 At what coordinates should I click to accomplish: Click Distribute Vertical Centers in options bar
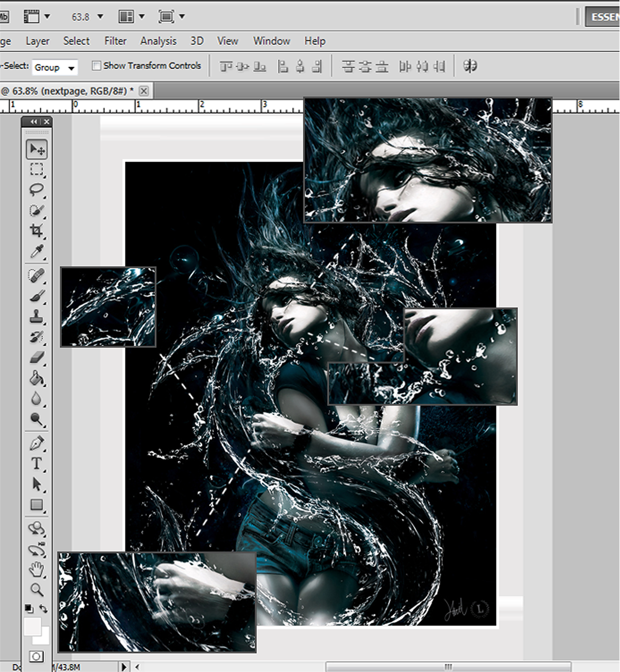pos(365,66)
